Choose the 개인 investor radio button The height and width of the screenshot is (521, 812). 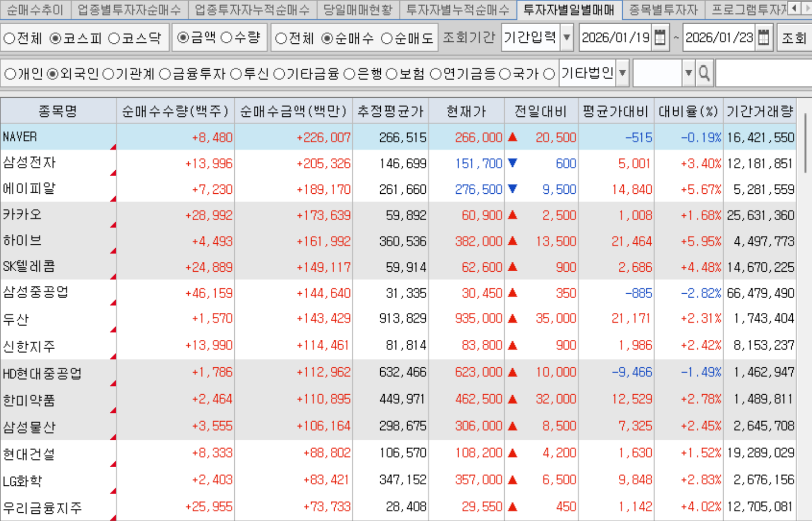click(10, 74)
